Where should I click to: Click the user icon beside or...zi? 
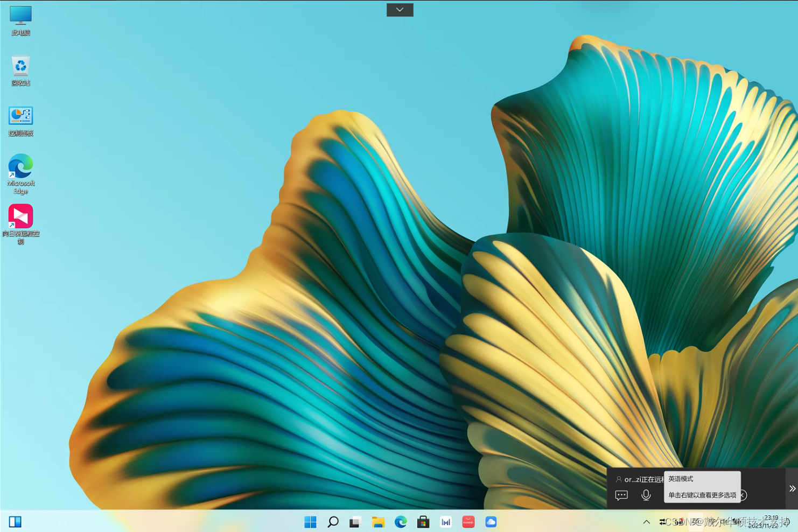click(x=619, y=479)
